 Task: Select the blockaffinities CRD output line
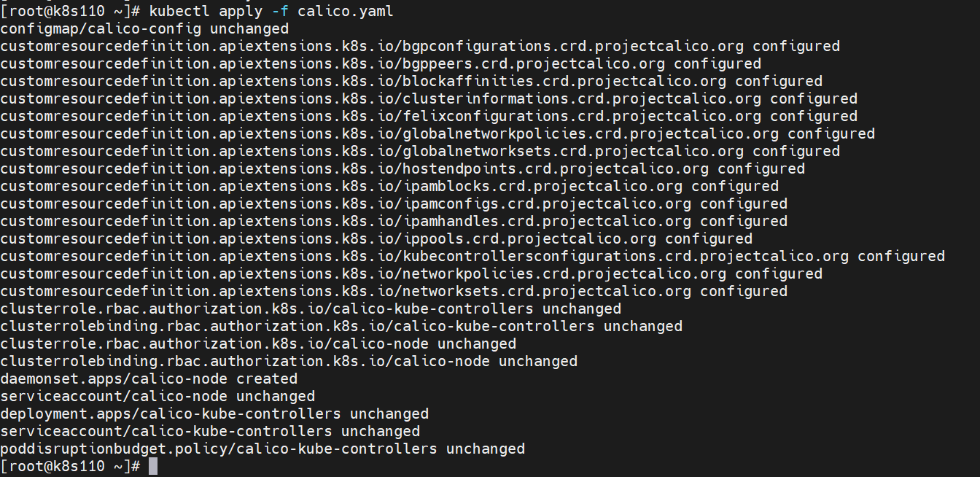pos(411,81)
